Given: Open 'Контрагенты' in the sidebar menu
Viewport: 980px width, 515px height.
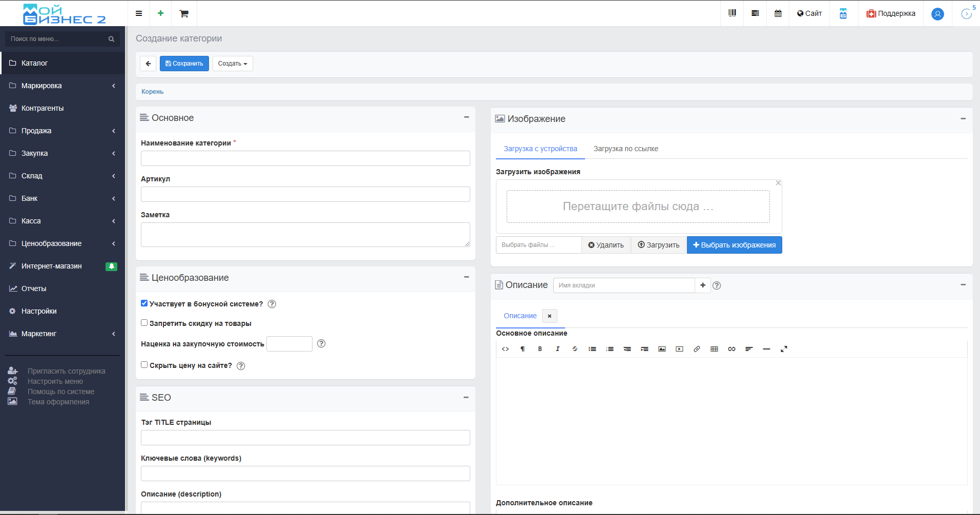Looking at the screenshot, I should pyautogui.click(x=62, y=108).
